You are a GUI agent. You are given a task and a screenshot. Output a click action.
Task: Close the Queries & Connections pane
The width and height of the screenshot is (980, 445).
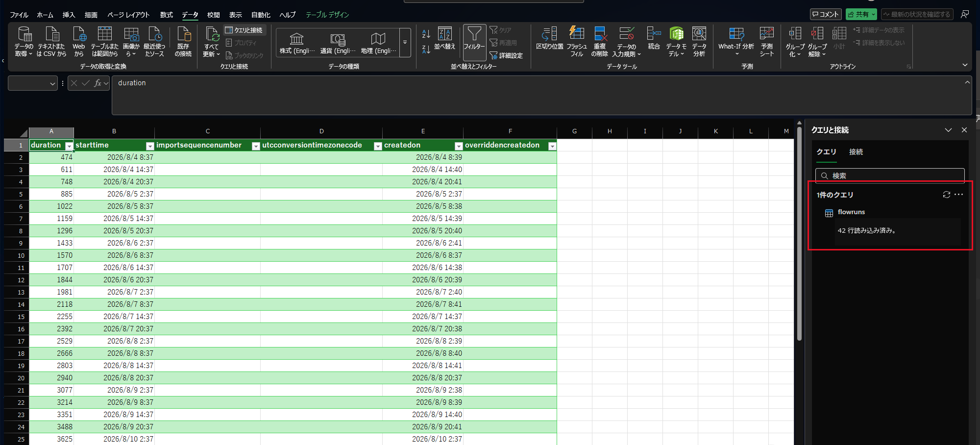coord(964,130)
